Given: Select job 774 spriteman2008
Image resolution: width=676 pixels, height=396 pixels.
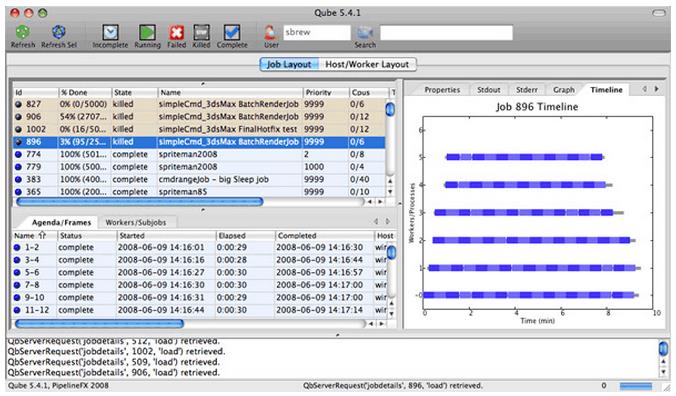Looking at the screenshot, I should click(199, 154).
